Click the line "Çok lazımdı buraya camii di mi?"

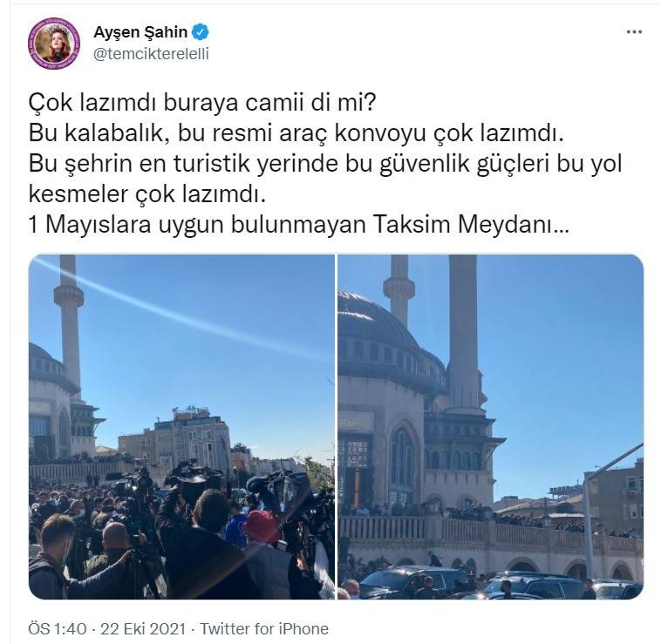point(202,103)
